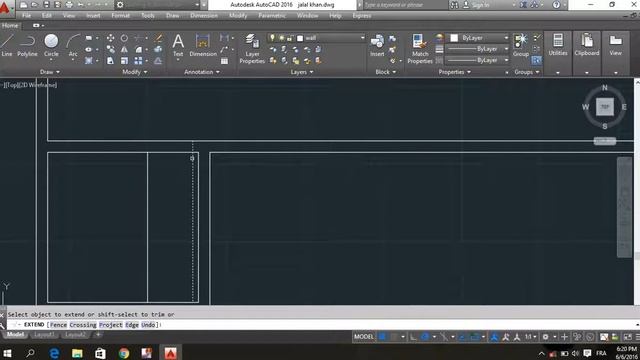Click the Trim tool icon

point(138,38)
